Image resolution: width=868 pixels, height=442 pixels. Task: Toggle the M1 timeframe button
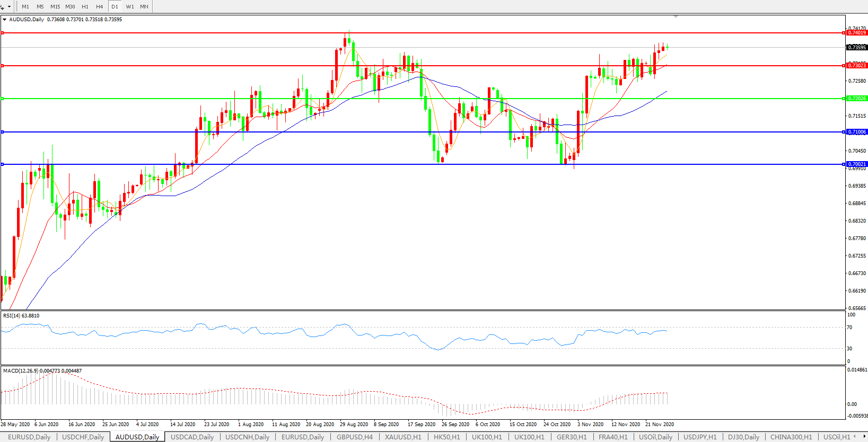click(25, 7)
